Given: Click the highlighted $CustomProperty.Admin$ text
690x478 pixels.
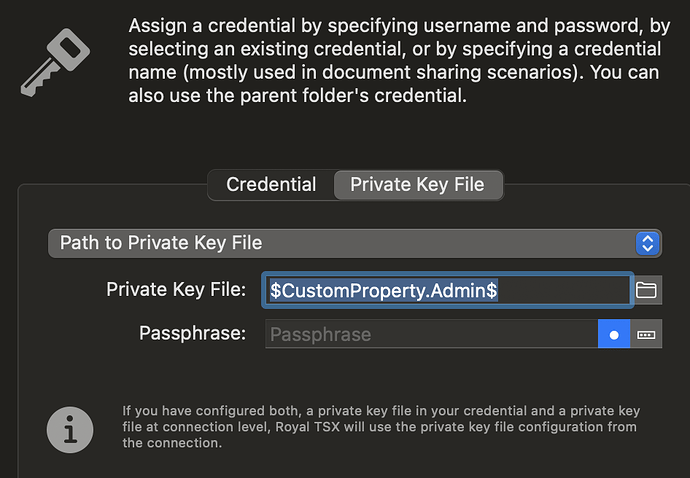Looking at the screenshot, I should point(384,290).
